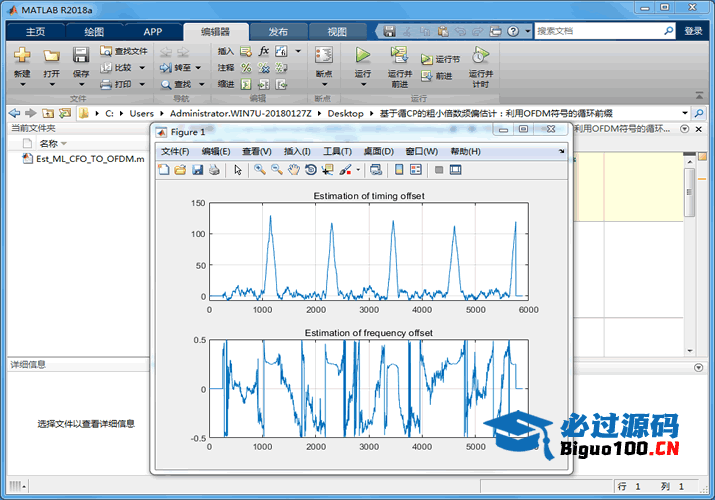Image resolution: width=715 pixels, height=500 pixels.
Task: Open the Breakpoints (断点) dropdown arrow
Action: click(x=324, y=84)
